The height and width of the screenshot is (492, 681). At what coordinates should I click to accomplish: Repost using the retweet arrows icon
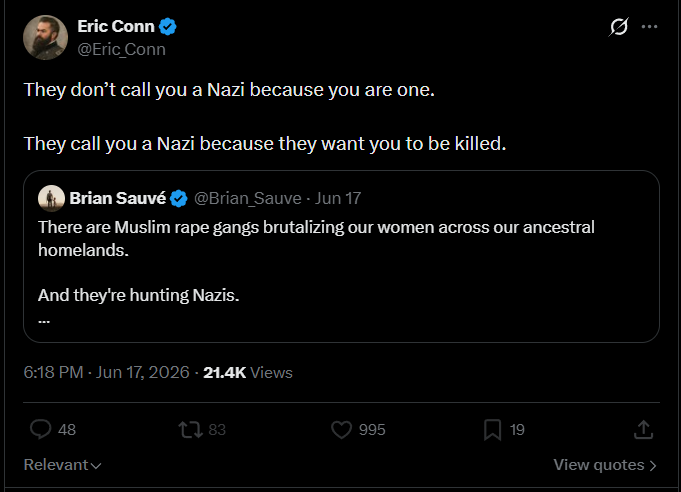tap(190, 429)
